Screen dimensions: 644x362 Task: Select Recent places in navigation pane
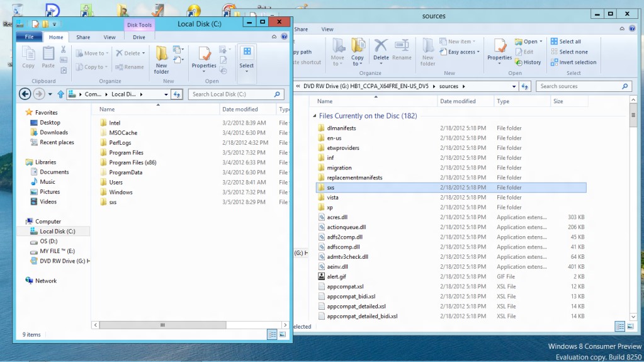57,142
